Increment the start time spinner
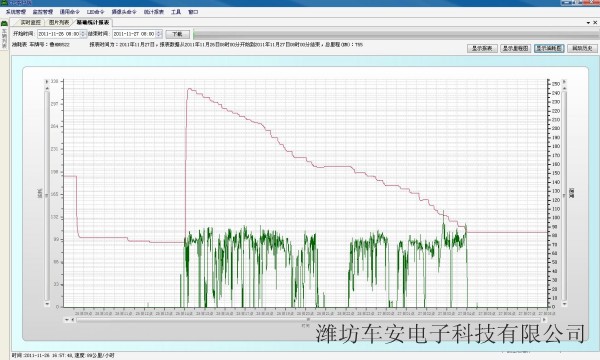Image resolution: width=600 pixels, height=360 pixels. click(83, 32)
